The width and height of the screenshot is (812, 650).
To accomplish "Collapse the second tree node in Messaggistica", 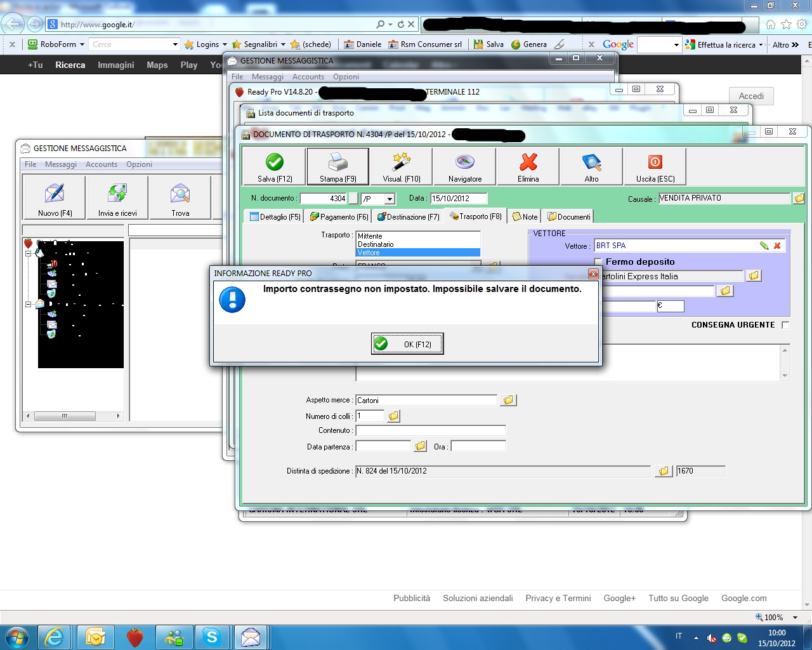I will 28,305.
